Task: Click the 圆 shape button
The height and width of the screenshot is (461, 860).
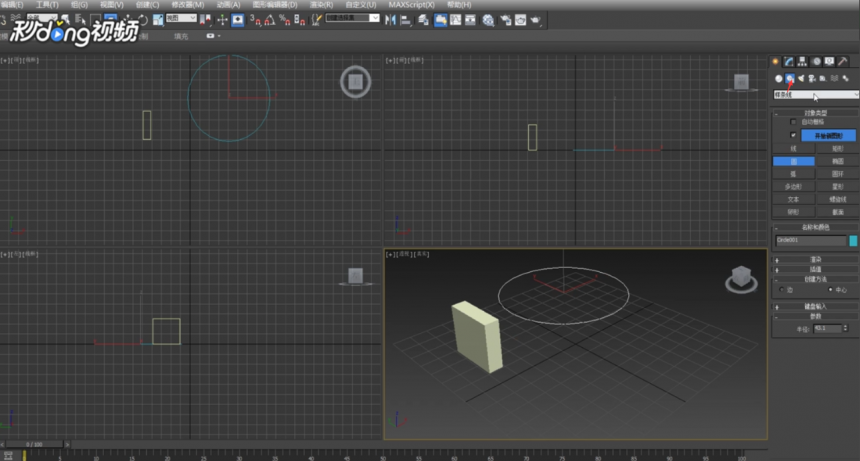Action: point(794,161)
